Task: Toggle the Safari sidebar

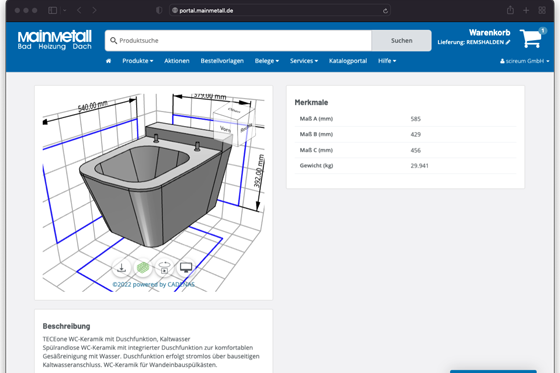Action: [52, 10]
